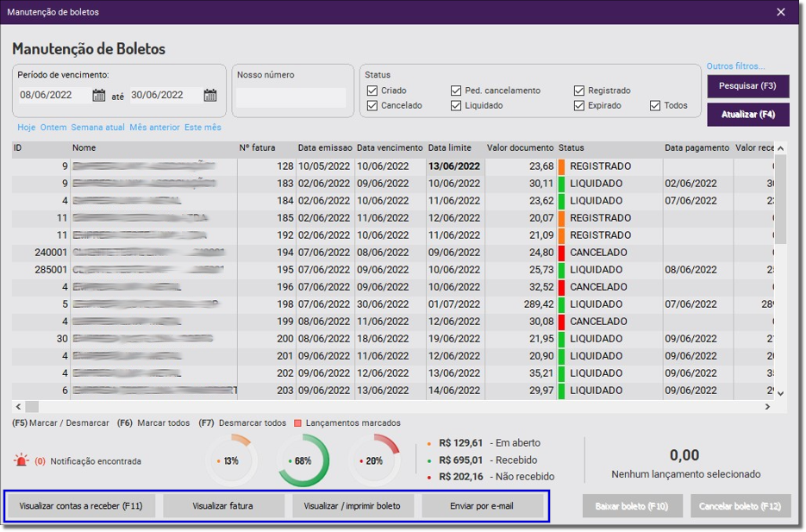This screenshot has width=806, height=532.
Task: Click (F5) Marcar / Desmarcar label
Action: pos(60,423)
